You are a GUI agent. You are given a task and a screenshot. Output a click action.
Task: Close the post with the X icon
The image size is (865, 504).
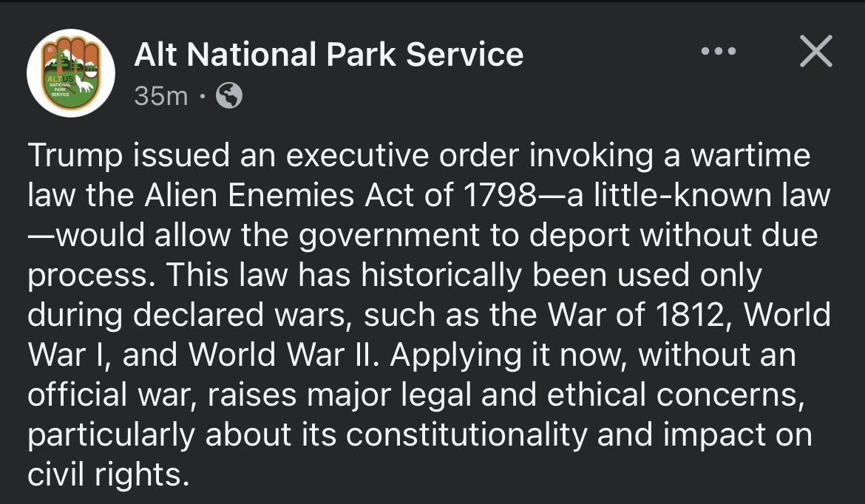pos(816,51)
